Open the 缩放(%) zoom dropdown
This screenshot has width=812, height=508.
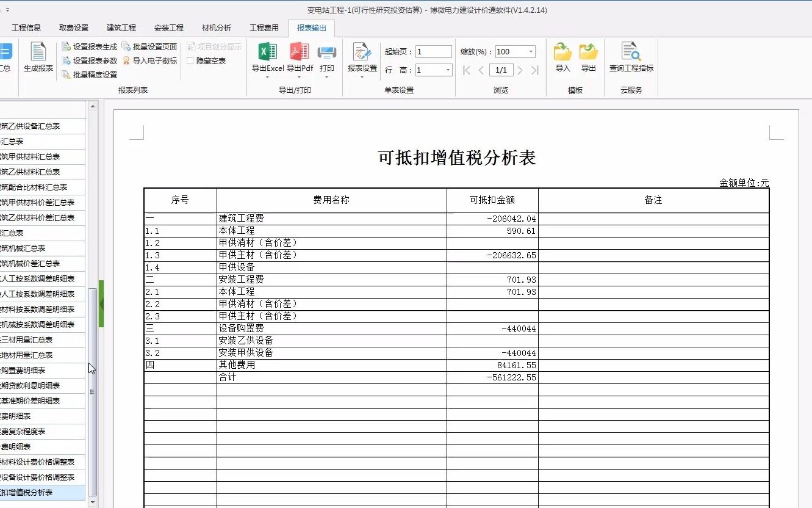(x=530, y=51)
